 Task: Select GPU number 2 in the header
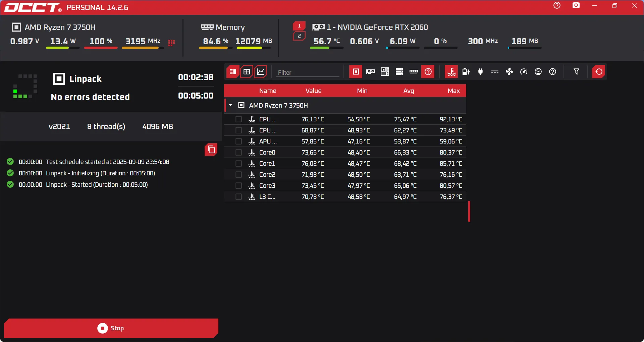point(299,36)
